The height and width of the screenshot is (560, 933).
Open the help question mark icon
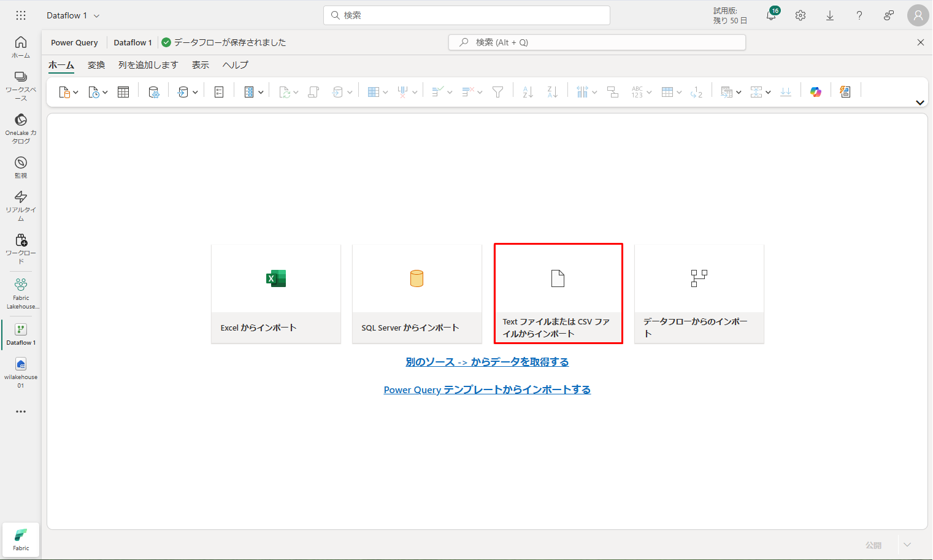click(859, 15)
